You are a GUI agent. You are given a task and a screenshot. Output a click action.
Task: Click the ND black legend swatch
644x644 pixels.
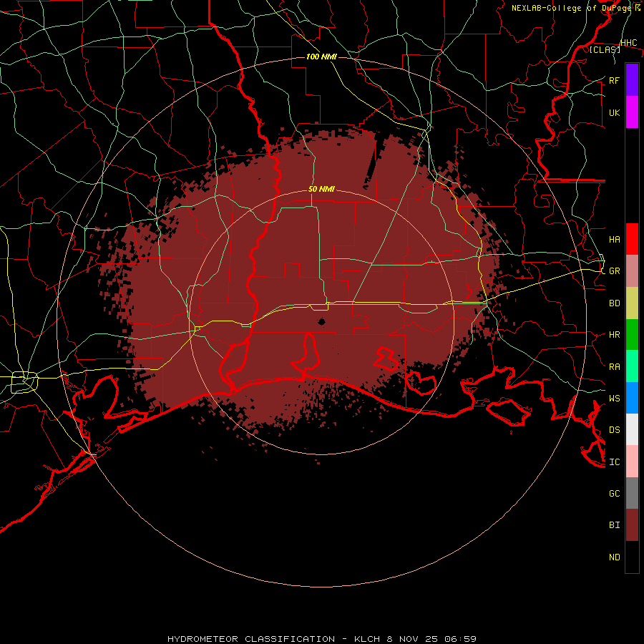click(x=632, y=557)
